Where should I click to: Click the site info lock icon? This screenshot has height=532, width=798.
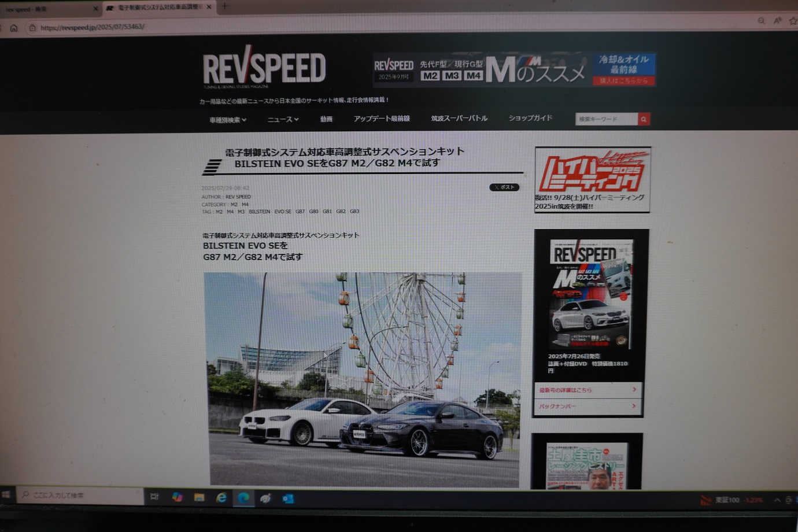click(32, 28)
